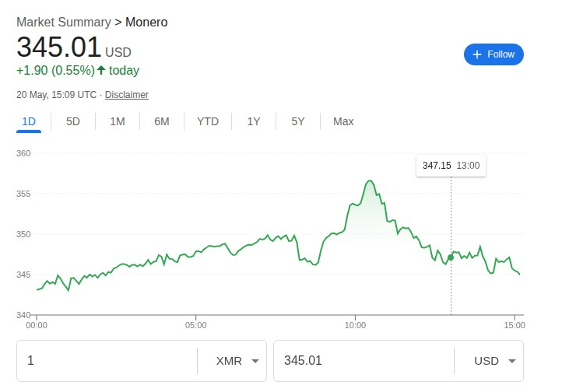Viewport: 562px width, 392px height.
Task: Open the Disclaimer link
Action: pyautogui.click(x=127, y=95)
